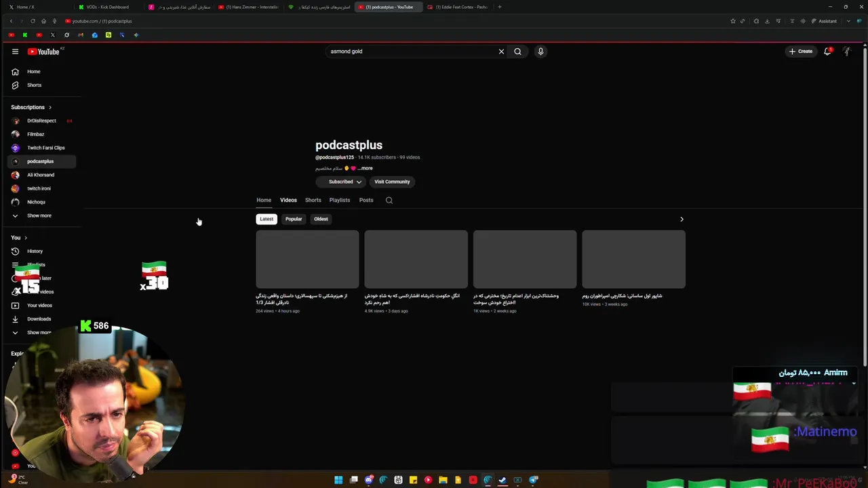The image size is (868, 488).
Task: Click the magnifier search button
Action: tap(517, 52)
